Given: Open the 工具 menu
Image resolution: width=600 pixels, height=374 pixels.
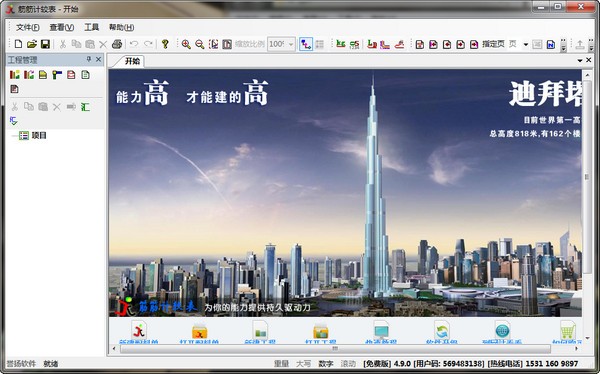Looking at the screenshot, I should click(x=91, y=27).
